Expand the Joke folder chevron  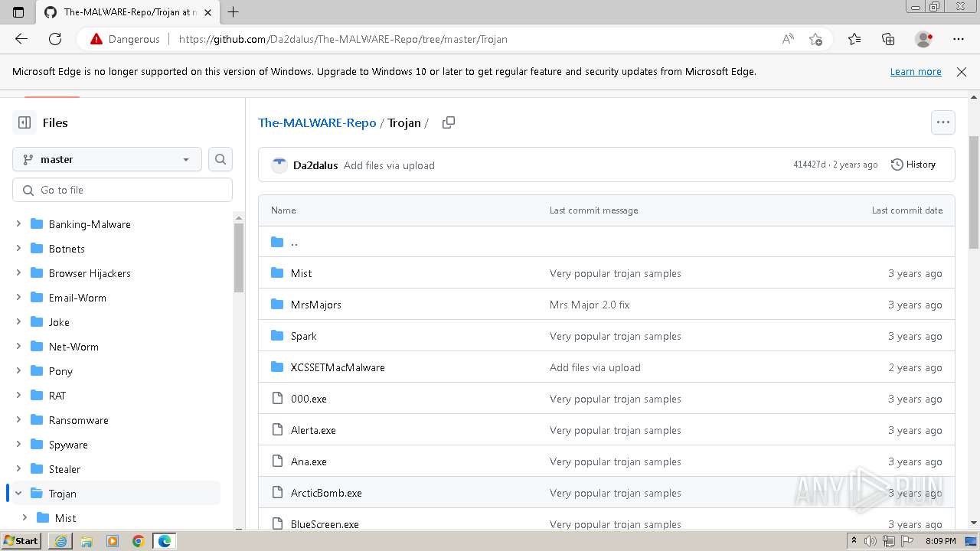tap(18, 322)
